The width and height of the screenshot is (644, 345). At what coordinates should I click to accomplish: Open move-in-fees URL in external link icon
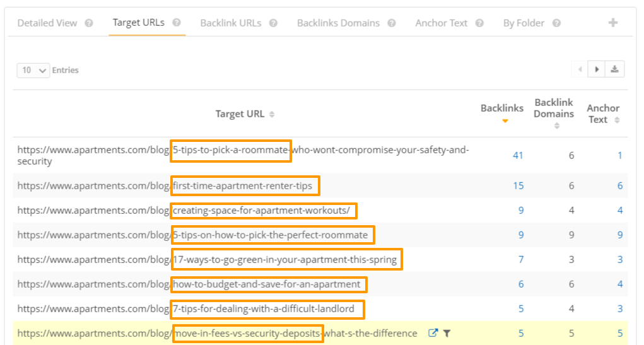tap(433, 332)
